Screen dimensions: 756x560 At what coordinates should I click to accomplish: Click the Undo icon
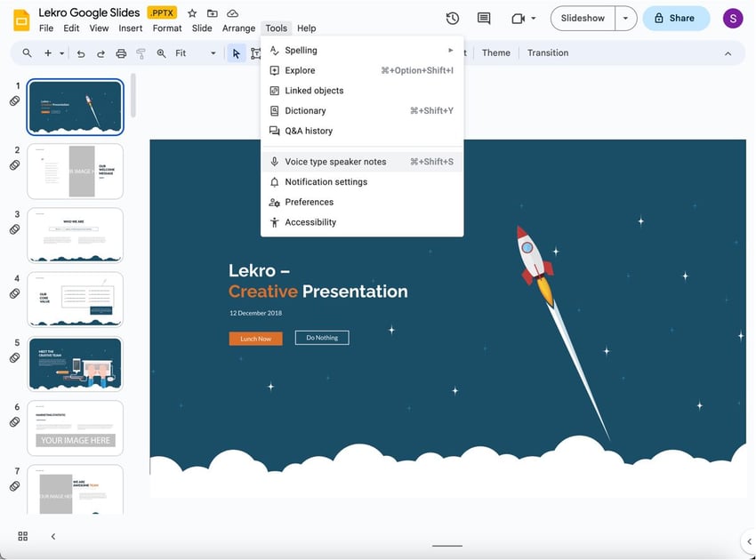[79, 52]
